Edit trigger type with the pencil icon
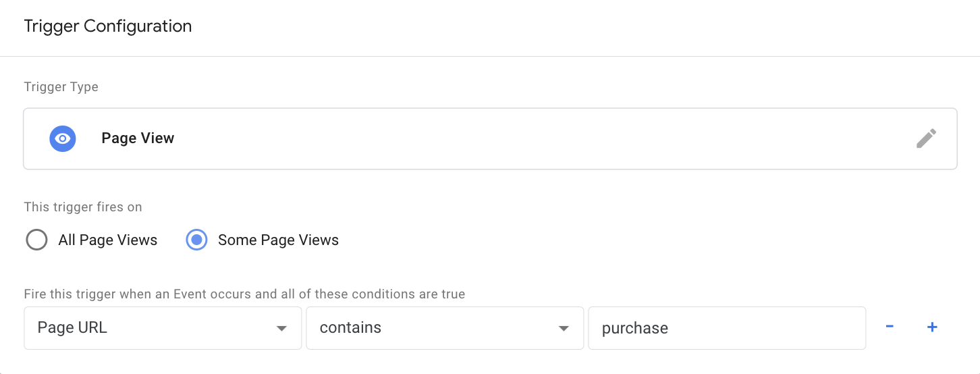980x374 pixels. point(926,138)
